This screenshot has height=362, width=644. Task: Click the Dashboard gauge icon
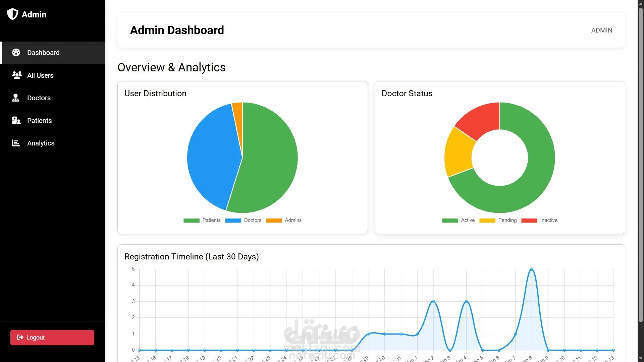point(16,52)
